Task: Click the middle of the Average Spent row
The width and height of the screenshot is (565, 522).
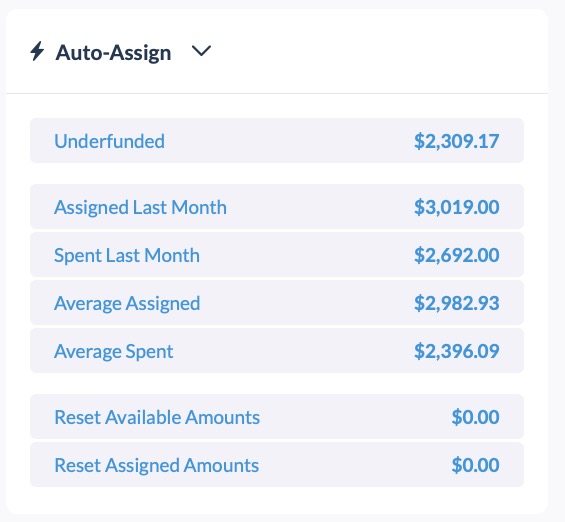Action: coord(277,351)
